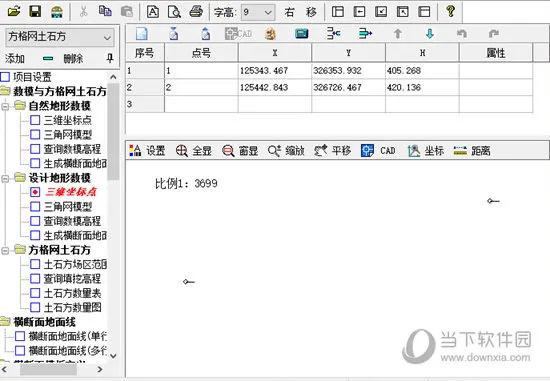
Task: Open print preview magnifier page icon
Action: coord(174,12)
